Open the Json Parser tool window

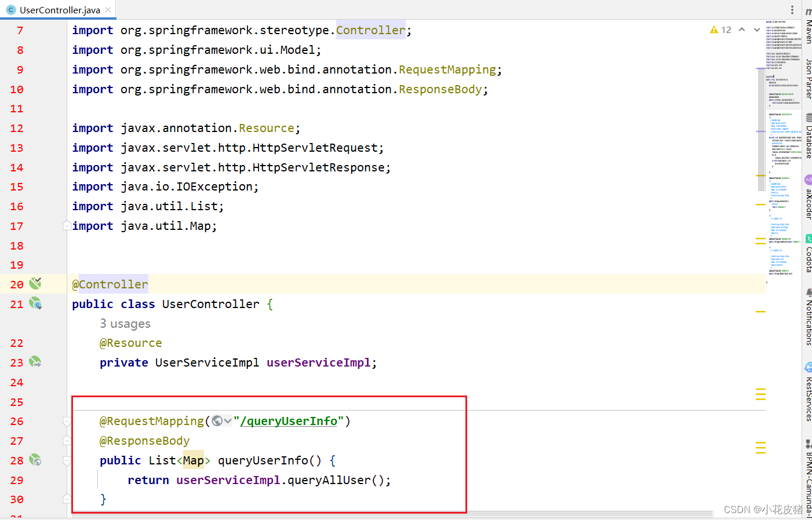click(x=808, y=79)
